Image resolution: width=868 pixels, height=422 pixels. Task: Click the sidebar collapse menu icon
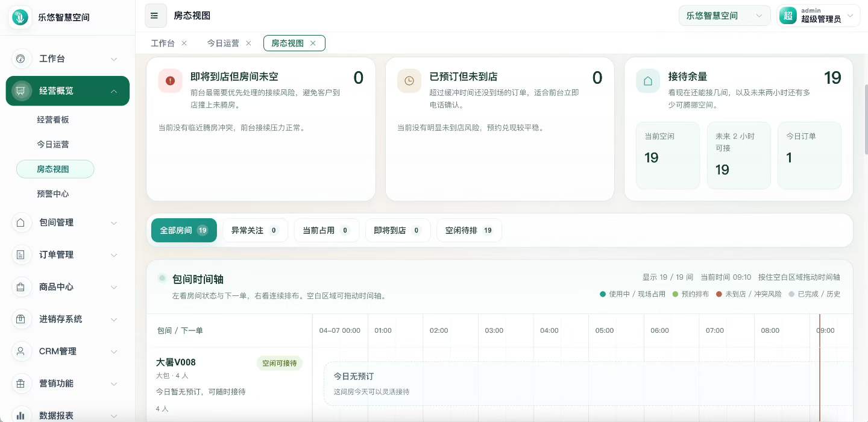pyautogui.click(x=156, y=16)
